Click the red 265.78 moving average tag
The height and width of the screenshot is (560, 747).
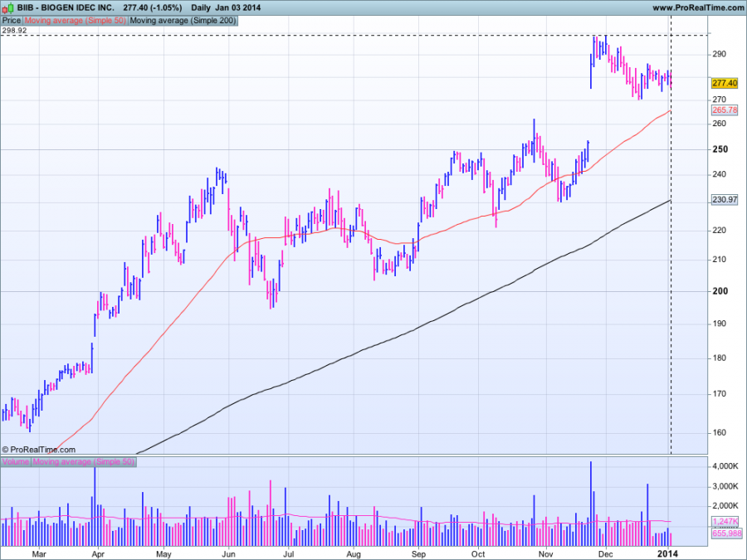[725, 110]
